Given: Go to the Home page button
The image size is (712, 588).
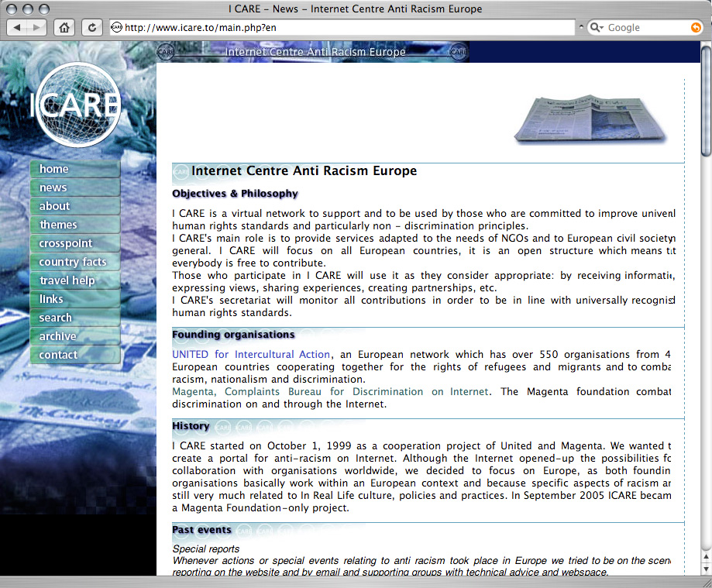Looking at the screenshot, I should (x=65, y=27).
